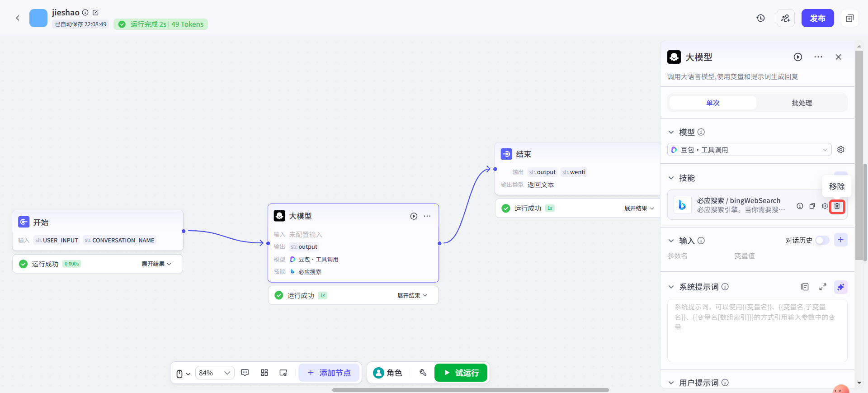The height and width of the screenshot is (393, 868).
Task: Expand the 系统提示词 editor fullscreen
Action: [x=823, y=287]
